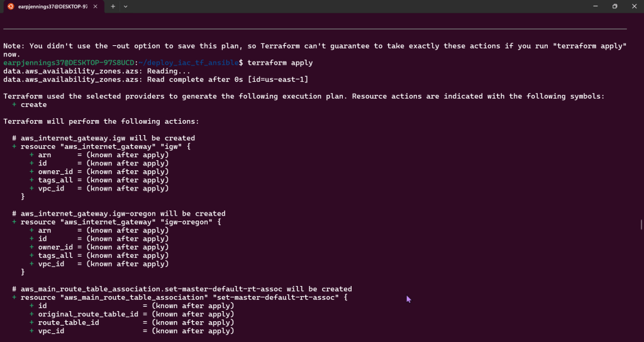Image resolution: width=644 pixels, height=342 pixels.
Task: Expand the terminal profiles dropdown chevron
Action: tap(126, 6)
